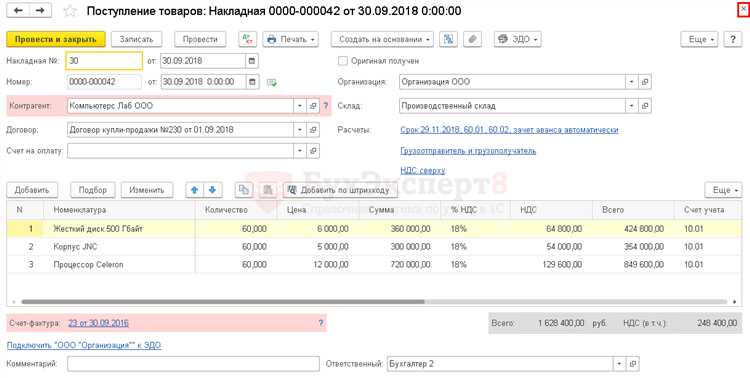Show Дт/Кт postings icon

click(247, 39)
